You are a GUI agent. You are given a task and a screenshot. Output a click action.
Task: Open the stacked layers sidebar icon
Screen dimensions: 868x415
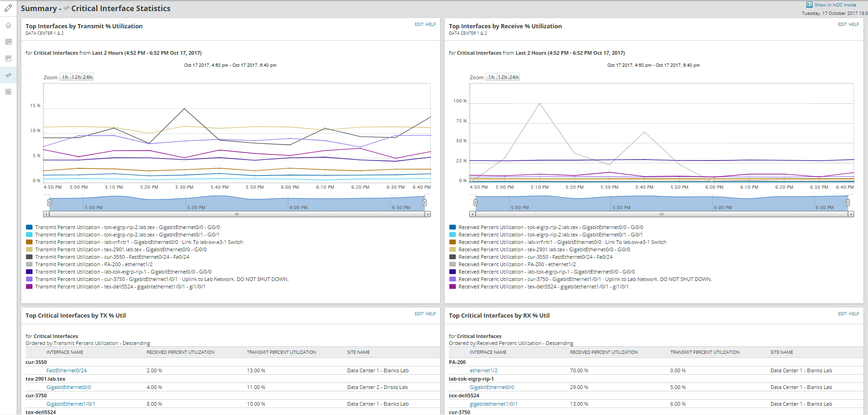8,92
